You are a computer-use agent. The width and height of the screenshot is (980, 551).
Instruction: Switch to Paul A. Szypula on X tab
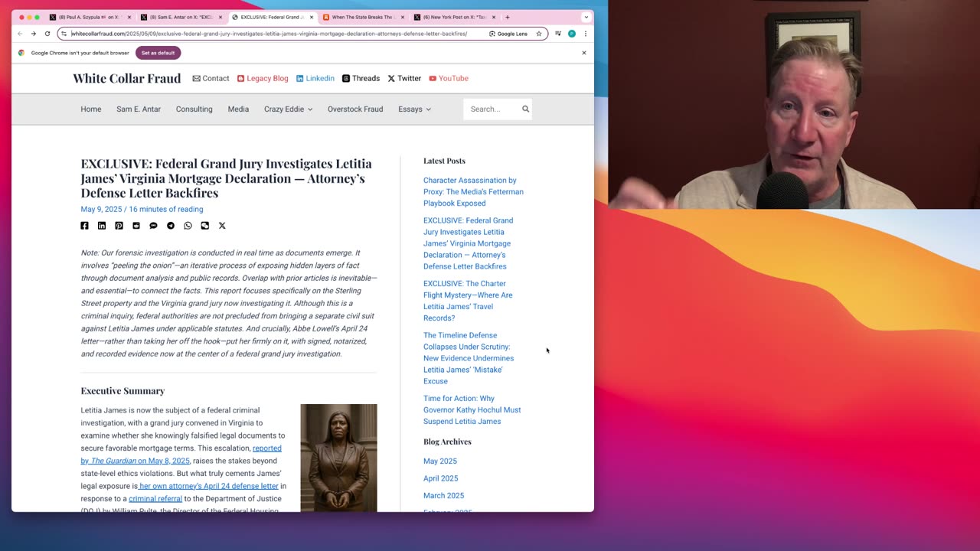click(x=90, y=17)
